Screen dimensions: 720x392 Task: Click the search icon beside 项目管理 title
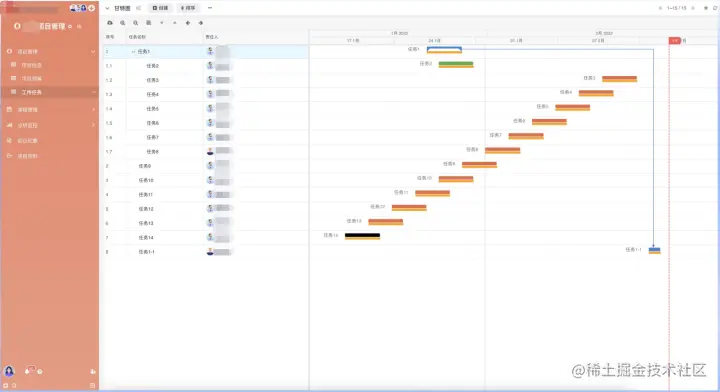(79, 27)
